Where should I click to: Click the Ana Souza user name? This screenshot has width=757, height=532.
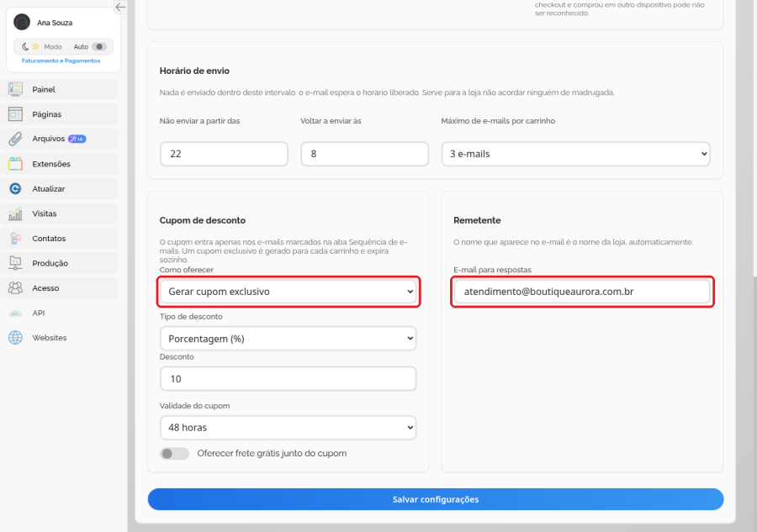(x=55, y=23)
